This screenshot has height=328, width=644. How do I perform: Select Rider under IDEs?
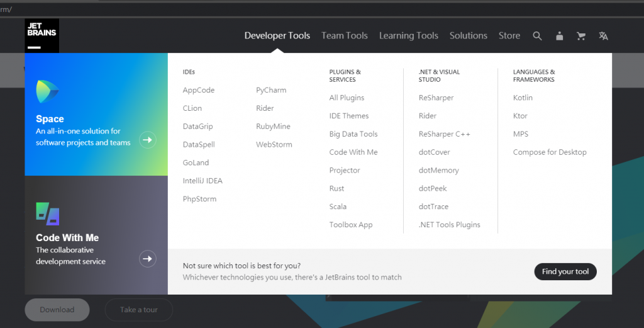click(x=265, y=108)
